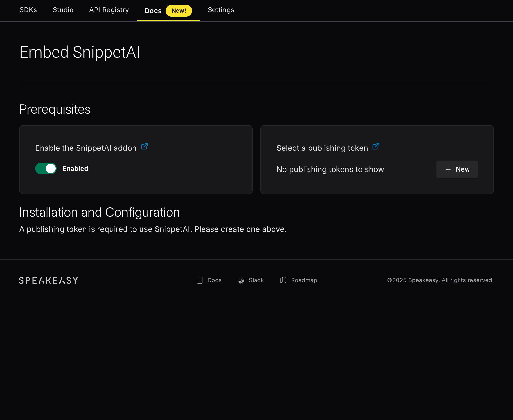Click the plus icon on the New button

point(448,169)
